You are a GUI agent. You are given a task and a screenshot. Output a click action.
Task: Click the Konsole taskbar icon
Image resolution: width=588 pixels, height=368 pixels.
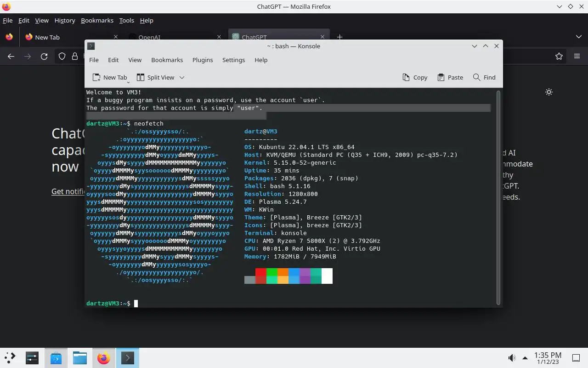pos(127,357)
